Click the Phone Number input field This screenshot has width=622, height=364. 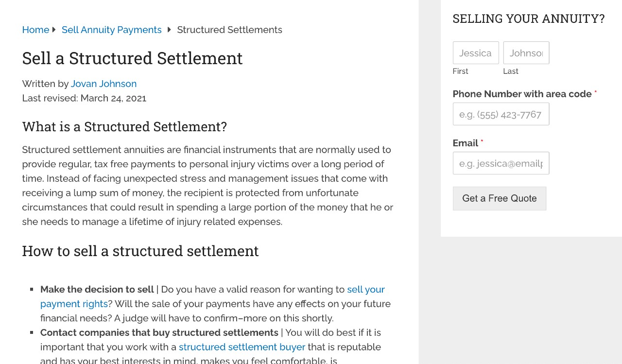pos(501,114)
